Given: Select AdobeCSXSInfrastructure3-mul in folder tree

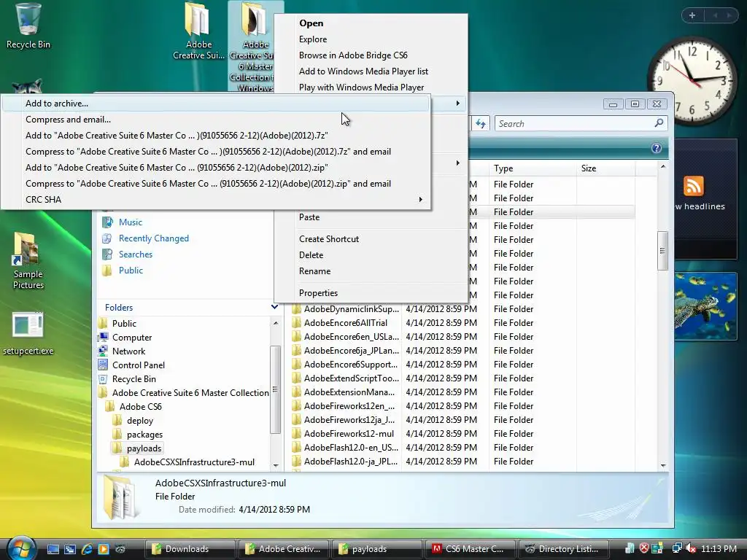Looking at the screenshot, I should [194, 462].
